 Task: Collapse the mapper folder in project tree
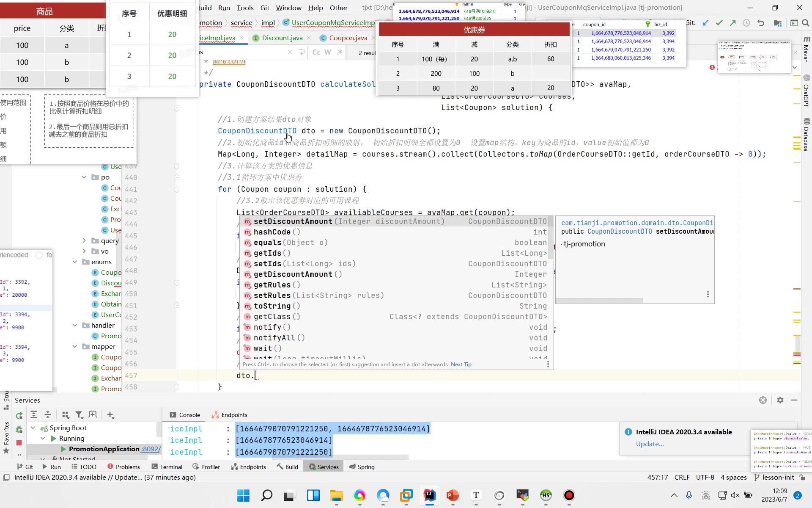(x=75, y=346)
